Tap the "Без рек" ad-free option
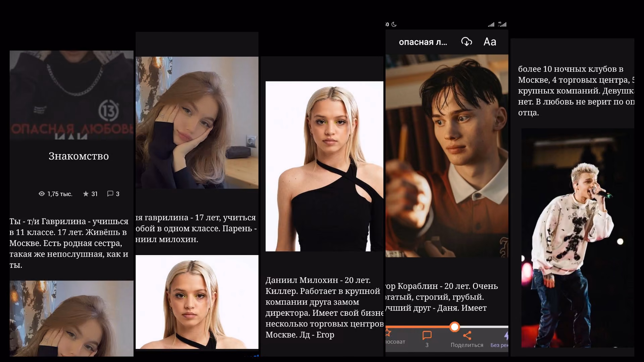 [500, 339]
